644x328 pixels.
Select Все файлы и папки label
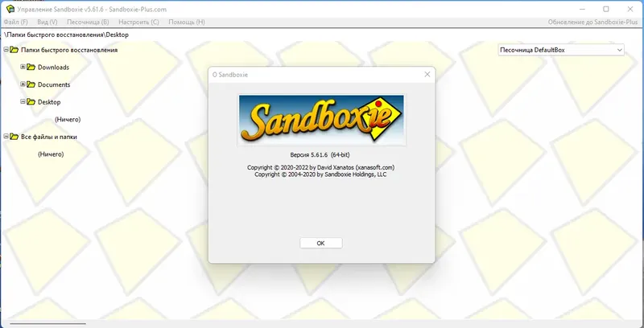pos(49,137)
